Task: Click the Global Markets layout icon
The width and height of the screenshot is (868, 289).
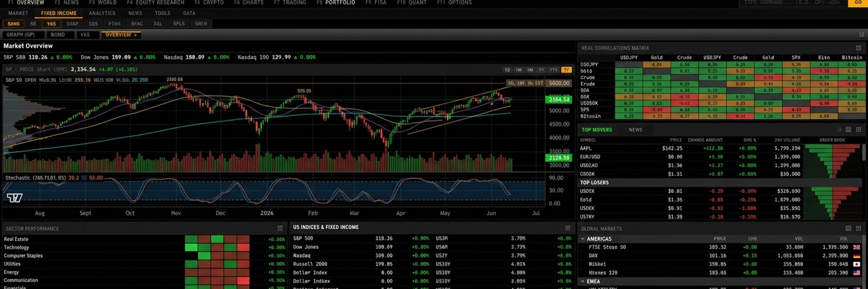Action: coord(848,228)
